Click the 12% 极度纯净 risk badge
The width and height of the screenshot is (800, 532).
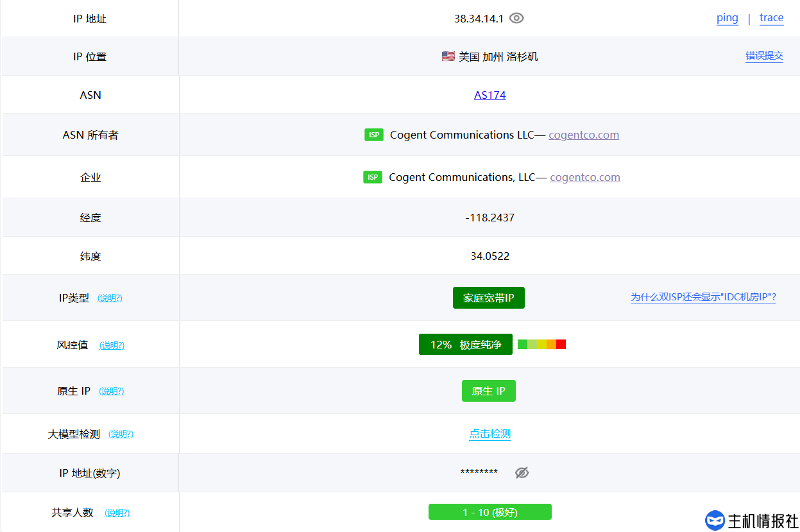[465, 345]
